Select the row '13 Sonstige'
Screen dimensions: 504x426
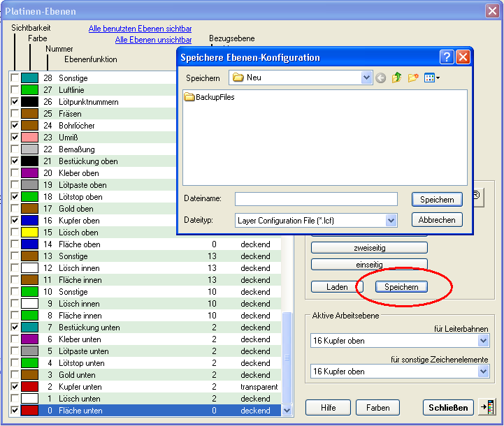click(145, 256)
